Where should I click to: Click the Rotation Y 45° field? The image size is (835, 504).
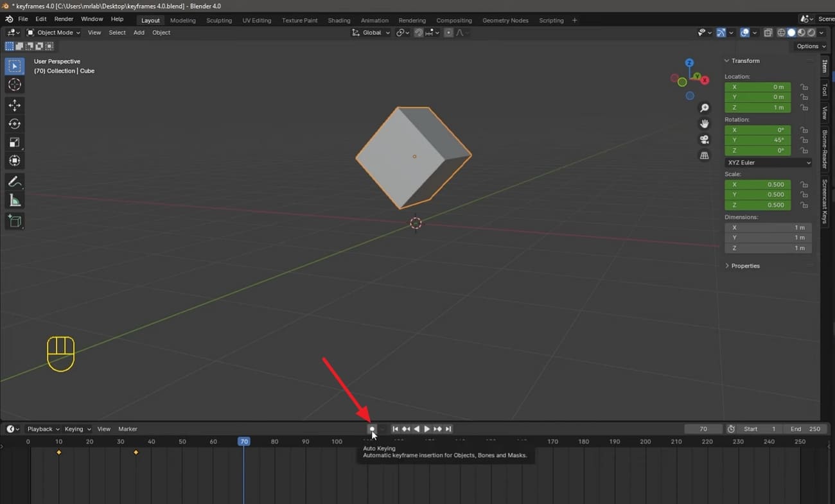(758, 140)
